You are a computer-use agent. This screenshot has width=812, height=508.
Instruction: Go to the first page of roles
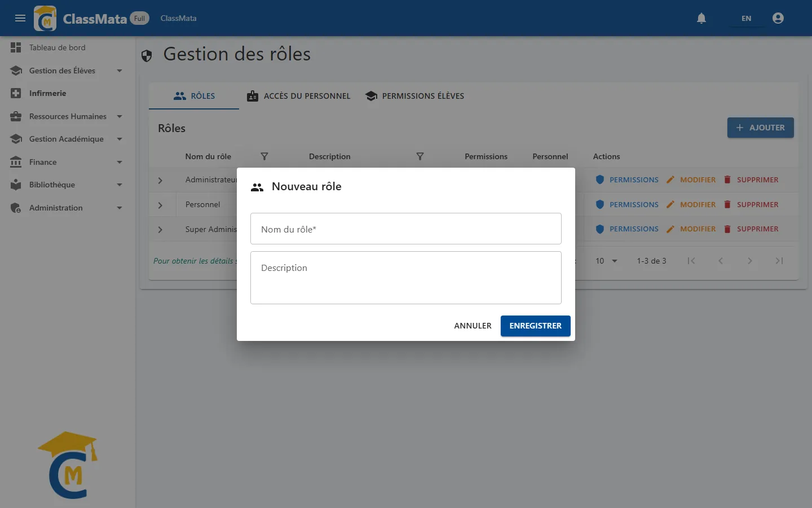coord(691,261)
